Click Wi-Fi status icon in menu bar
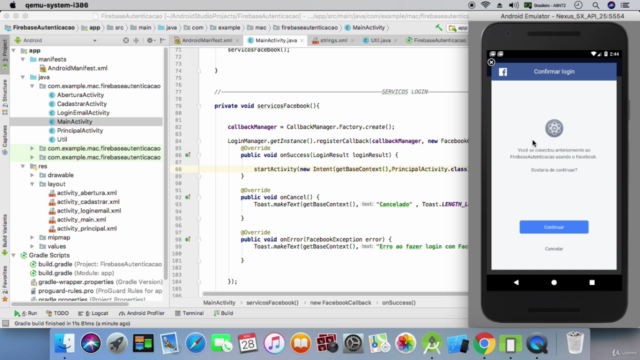640x360 pixels. (485, 5)
